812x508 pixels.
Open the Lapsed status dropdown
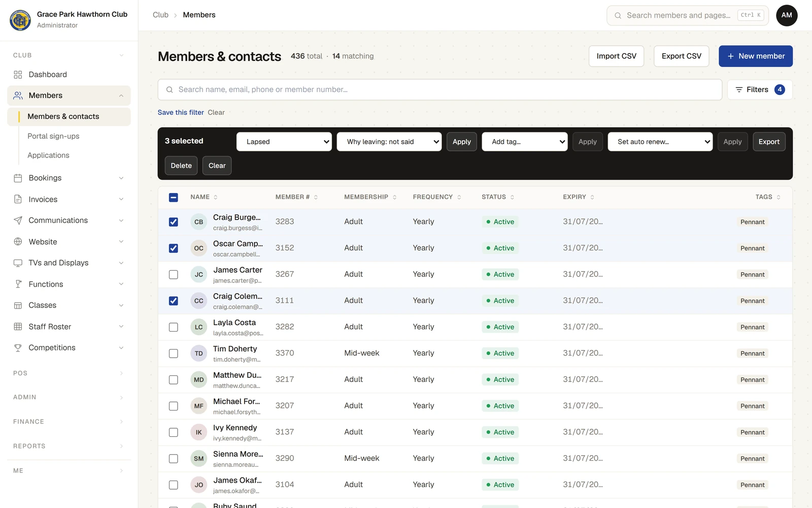[x=284, y=142]
